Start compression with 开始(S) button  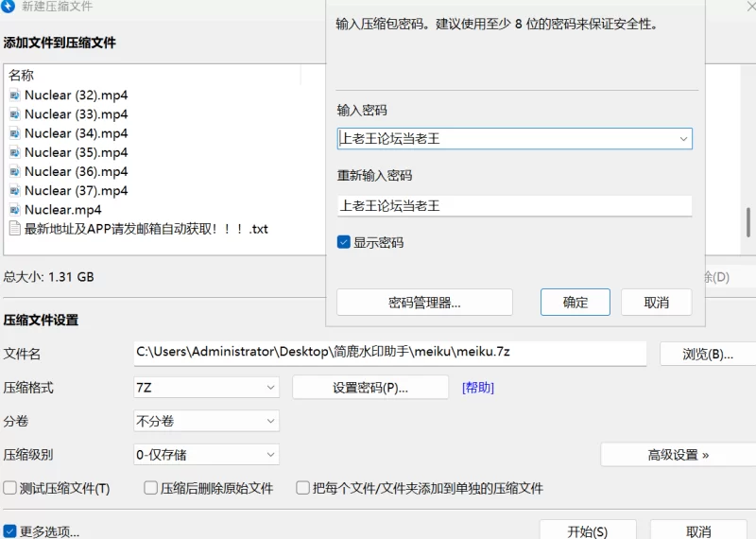tap(588, 531)
